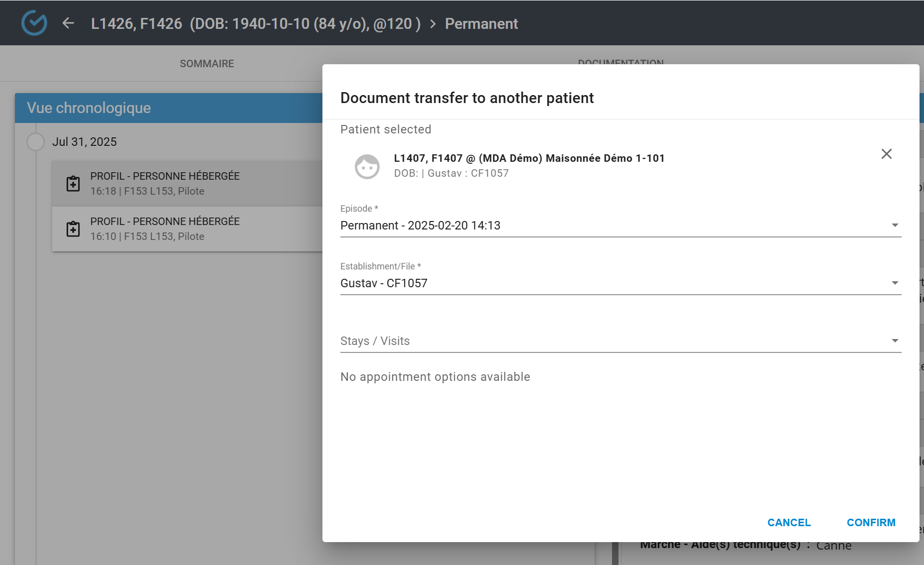Expand the Establishment/File dropdown
This screenshot has width=924, height=565.
coord(620,283)
